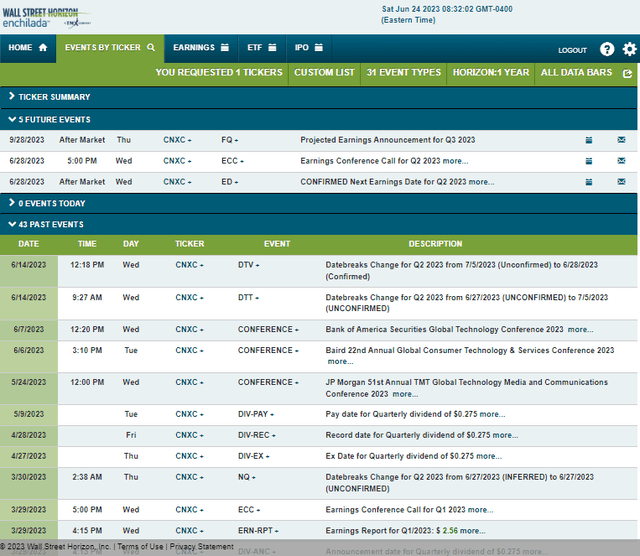Click the 6/7/2023 date cell
The width and height of the screenshot is (640, 556).
(x=29, y=329)
